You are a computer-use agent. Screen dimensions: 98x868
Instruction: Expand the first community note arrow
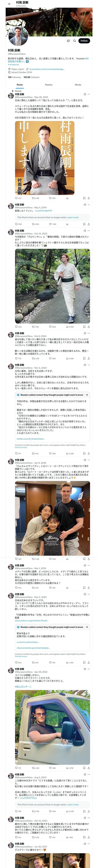[x=87, y=395]
